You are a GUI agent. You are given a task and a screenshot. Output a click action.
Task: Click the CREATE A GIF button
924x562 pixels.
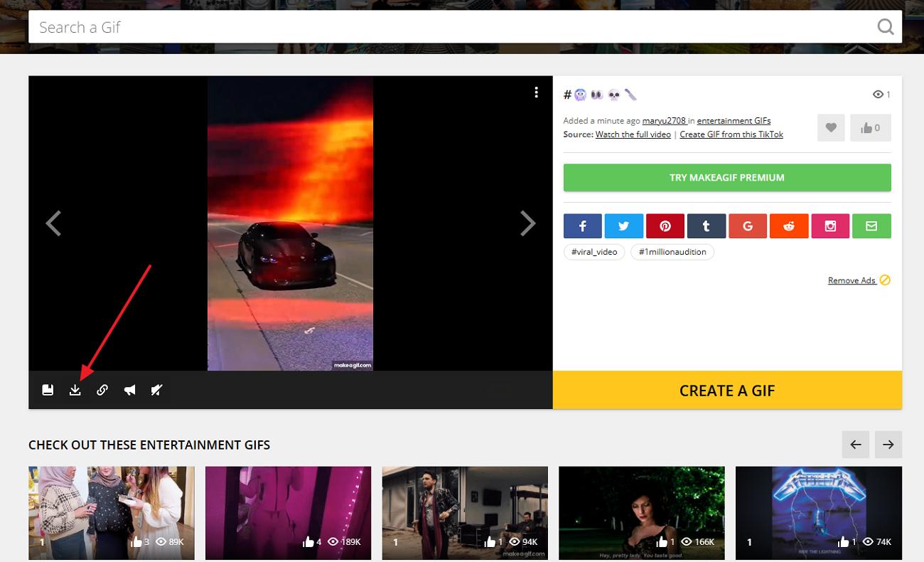(727, 390)
